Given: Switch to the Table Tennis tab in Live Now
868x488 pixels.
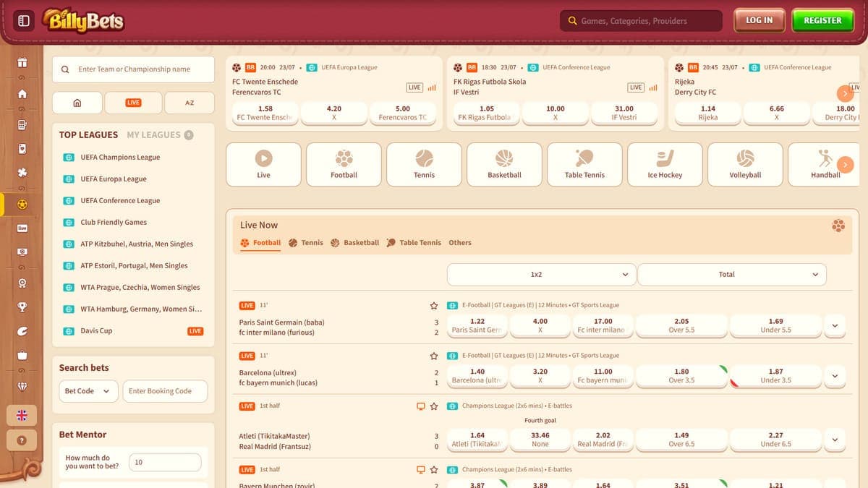Looking at the screenshot, I should coord(414,243).
